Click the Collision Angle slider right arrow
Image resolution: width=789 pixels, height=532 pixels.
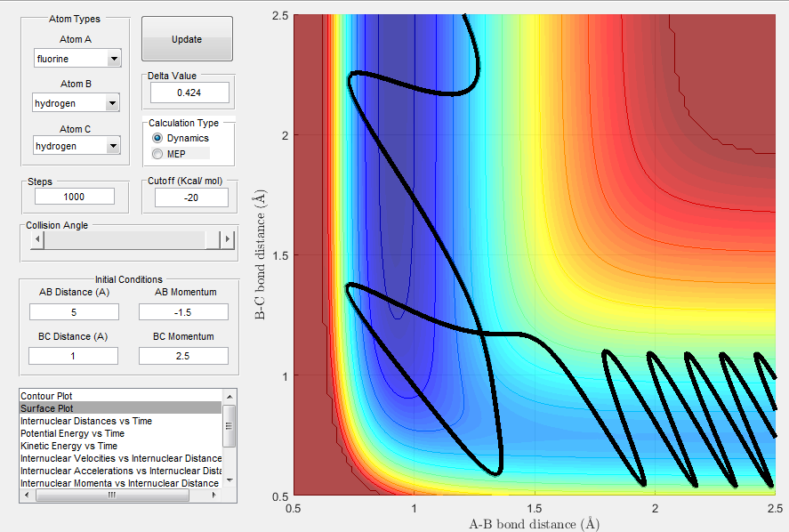[x=228, y=239]
